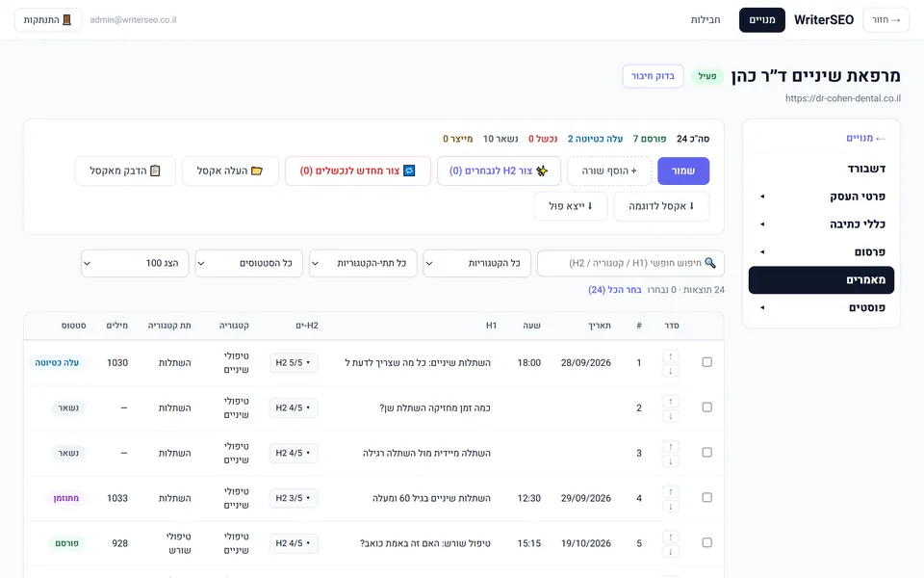924x578 pixels.
Task: Select checkbox for article row 5
Action: [707, 542]
